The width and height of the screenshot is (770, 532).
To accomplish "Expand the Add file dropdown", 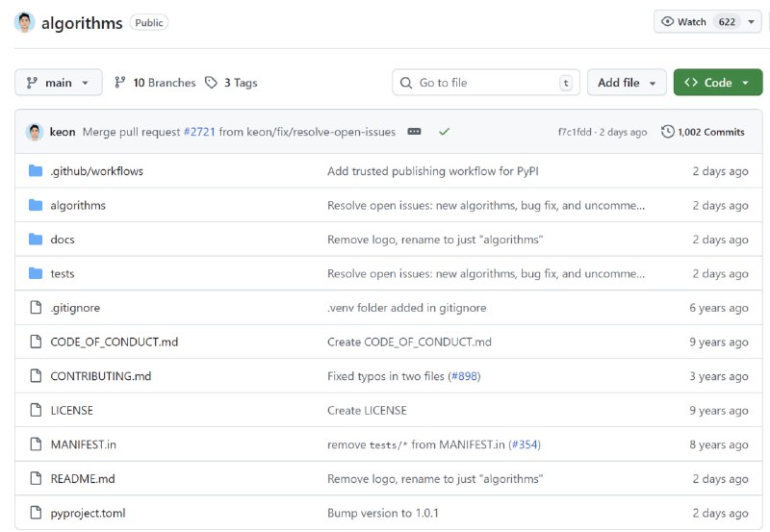I will tap(627, 83).
